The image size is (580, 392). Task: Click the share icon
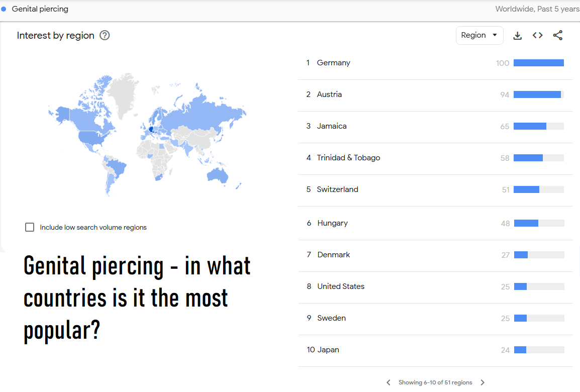pyautogui.click(x=558, y=36)
